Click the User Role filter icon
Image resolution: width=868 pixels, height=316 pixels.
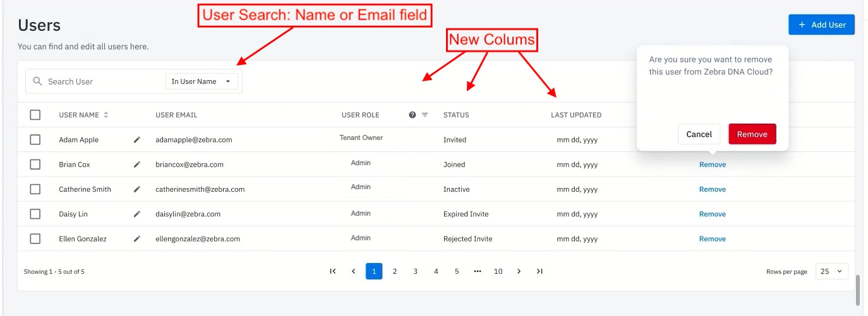[x=425, y=115]
